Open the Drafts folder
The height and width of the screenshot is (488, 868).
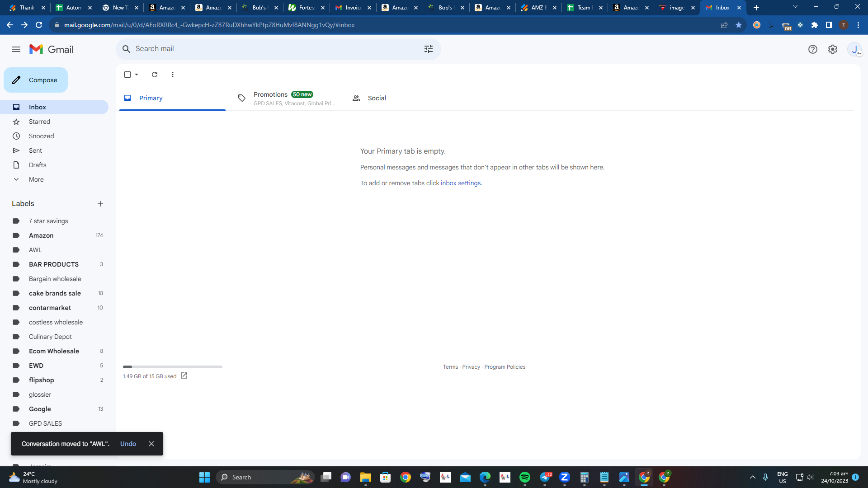[54, 165]
